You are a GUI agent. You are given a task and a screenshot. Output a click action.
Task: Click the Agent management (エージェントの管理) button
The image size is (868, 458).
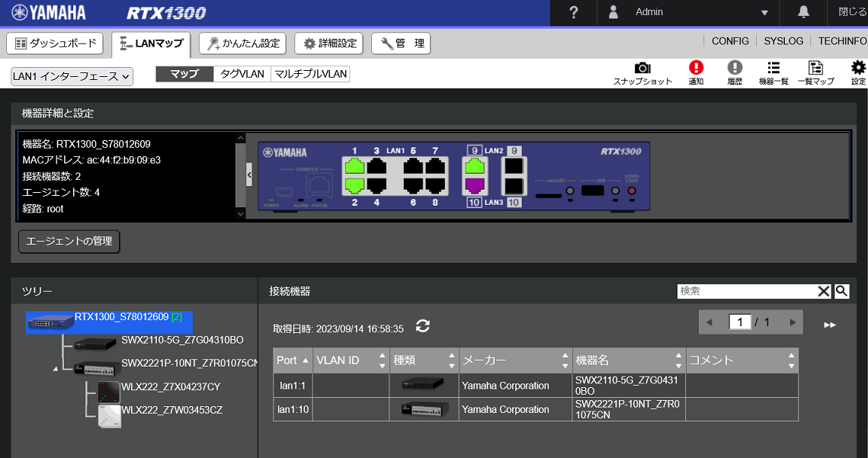click(69, 242)
